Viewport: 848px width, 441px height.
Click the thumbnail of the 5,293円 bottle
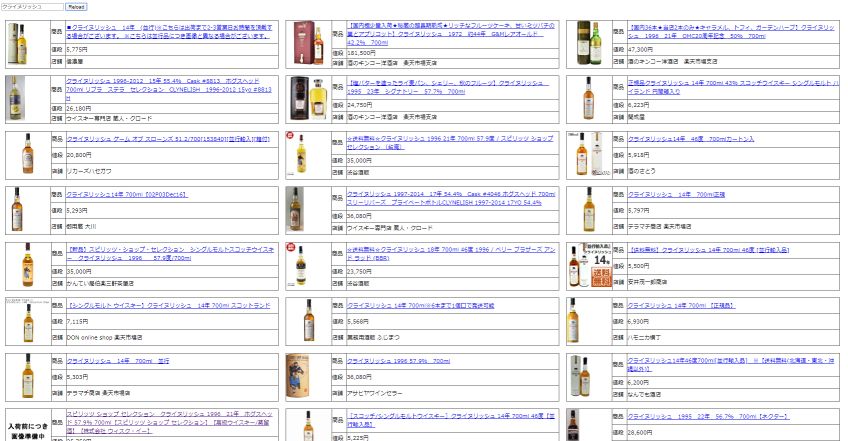17,210
